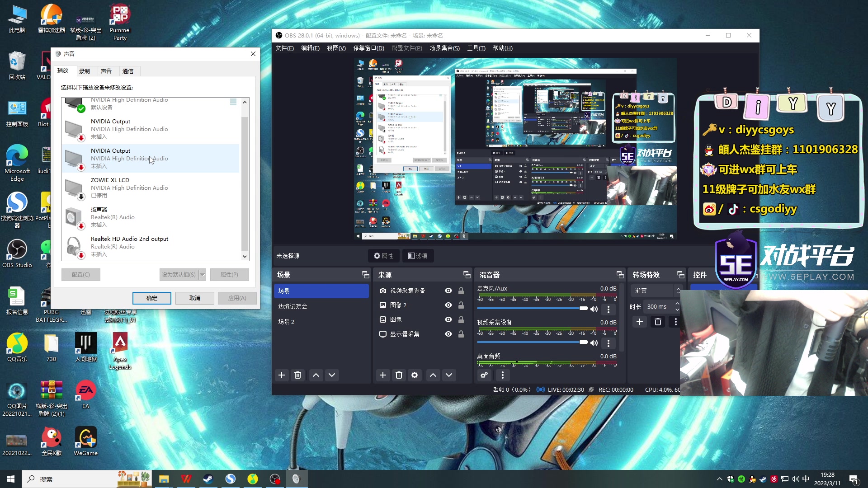Image resolution: width=868 pixels, height=488 pixels.
Task: Hide the 图像 source
Action: pyautogui.click(x=448, y=319)
